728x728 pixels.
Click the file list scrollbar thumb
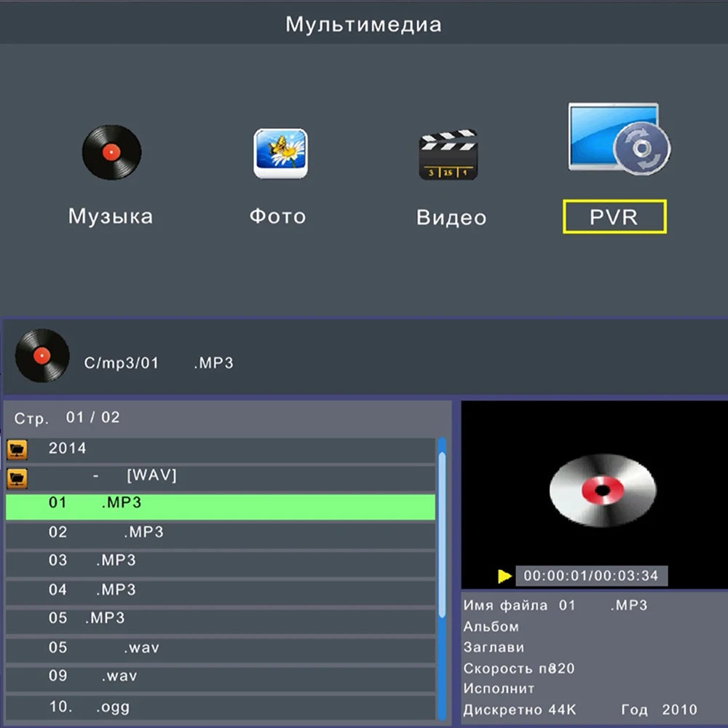[442, 534]
